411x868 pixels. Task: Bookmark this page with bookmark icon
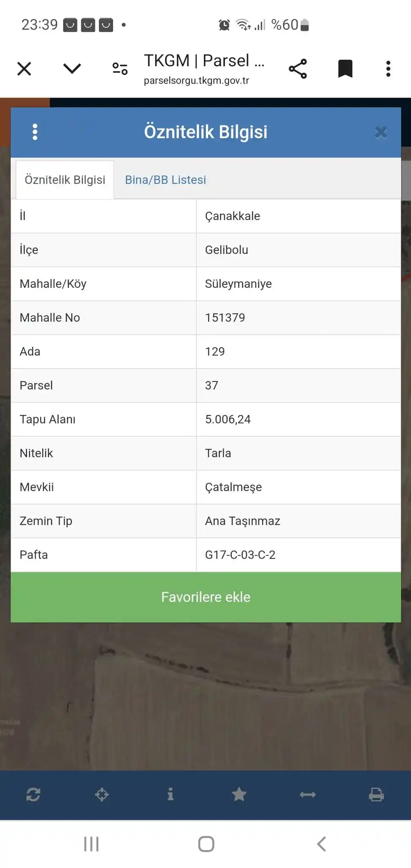tap(345, 69)
